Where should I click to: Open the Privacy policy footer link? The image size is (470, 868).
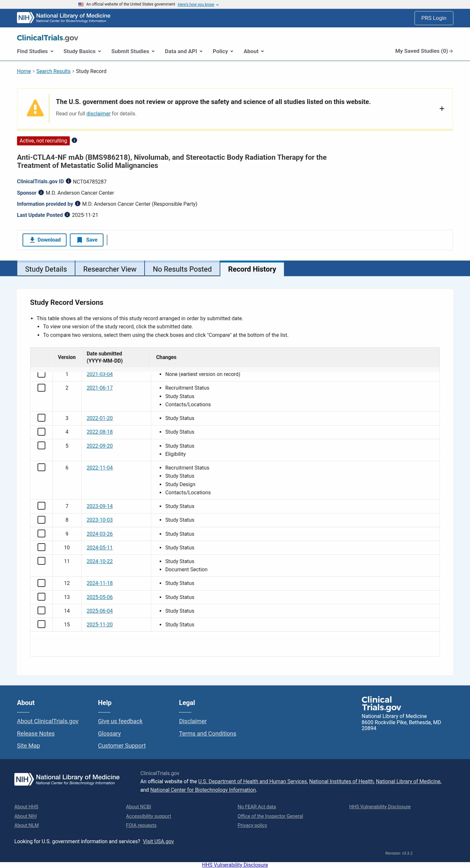(252, 825)
